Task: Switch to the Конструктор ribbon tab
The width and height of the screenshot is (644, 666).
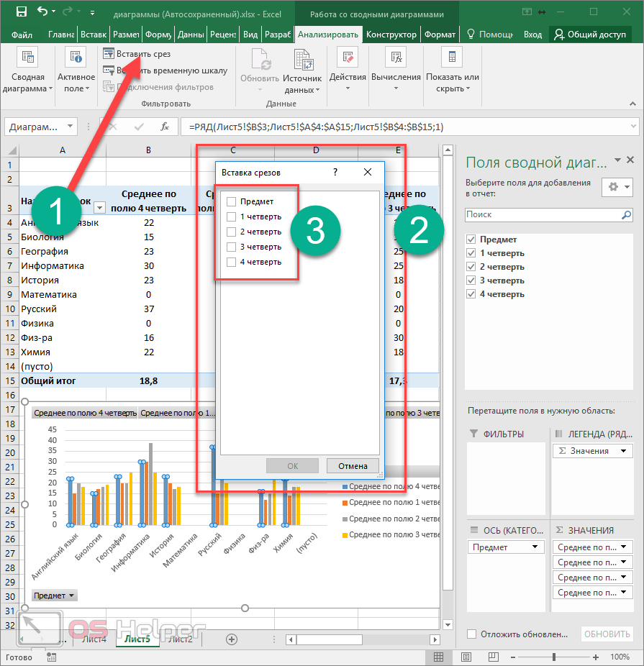Action: coord(391,35)
